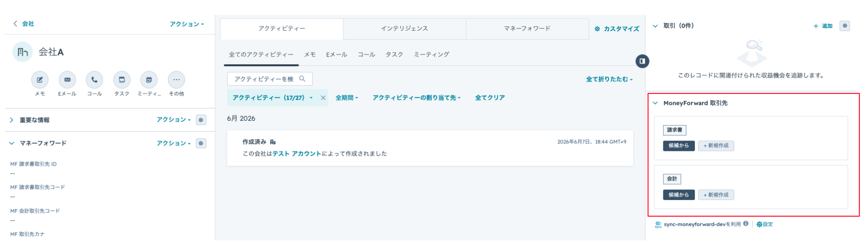The image size is (868, 252).
Task: Open the 設定 link at the bottom right
Action: pos(765,224)
